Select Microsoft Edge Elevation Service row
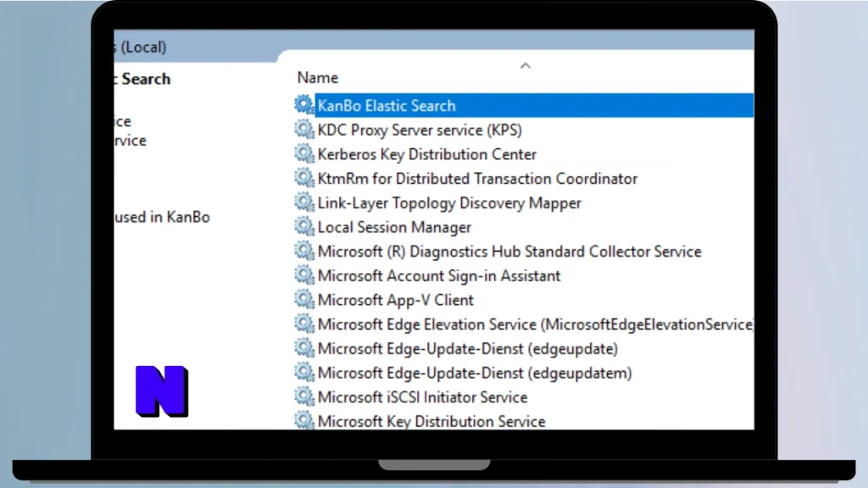This screenshot has width=868, height=488. coord(536,324)
